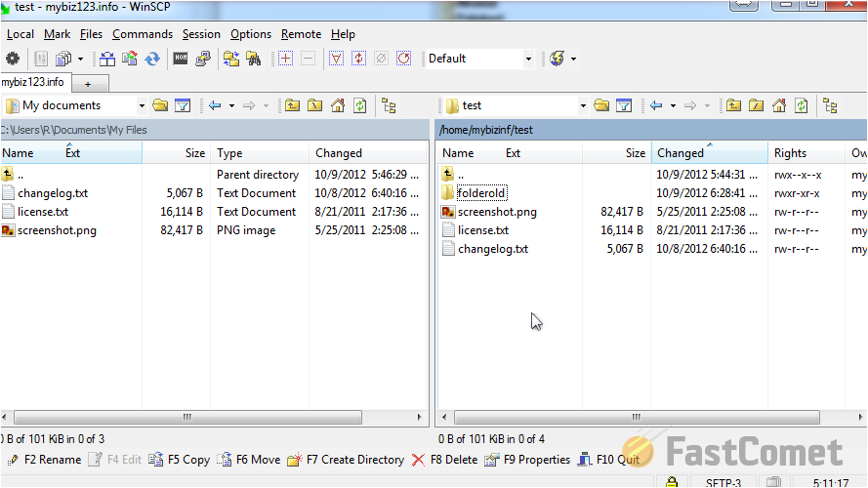This screenshot has height=488, width=868.
Task: Click F2 Rename button
Action: pos(45,460)
